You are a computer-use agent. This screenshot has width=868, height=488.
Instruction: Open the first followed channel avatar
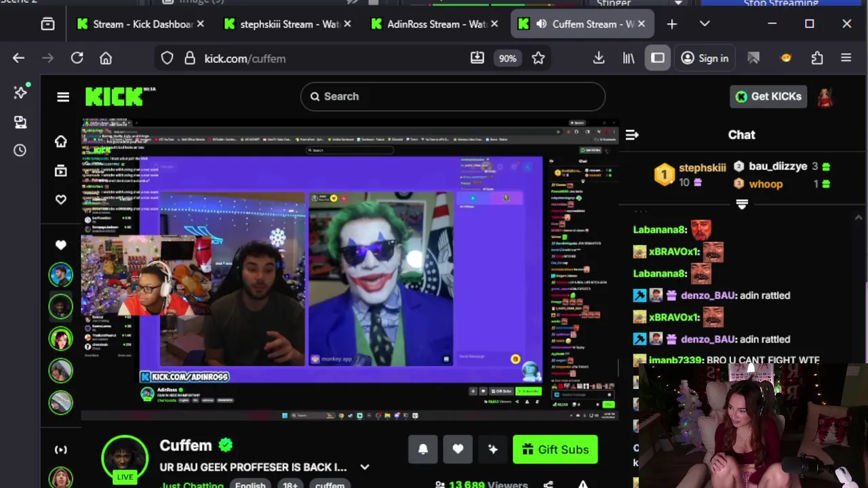(x=60, y=274)
